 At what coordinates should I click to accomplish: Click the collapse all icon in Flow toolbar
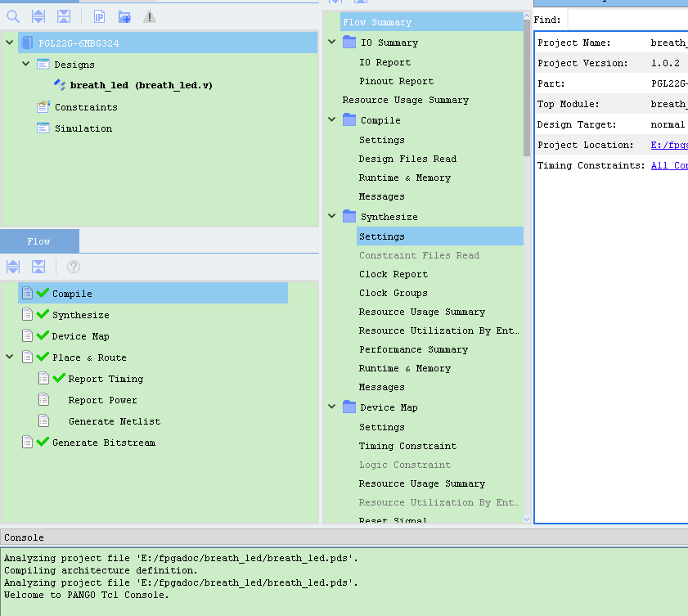tap(38, 267)
